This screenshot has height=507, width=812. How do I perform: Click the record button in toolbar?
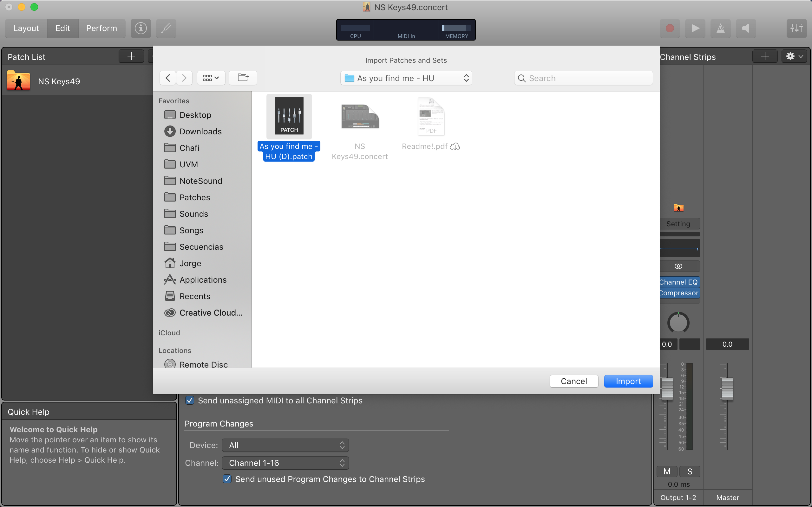tap(669, 28)
